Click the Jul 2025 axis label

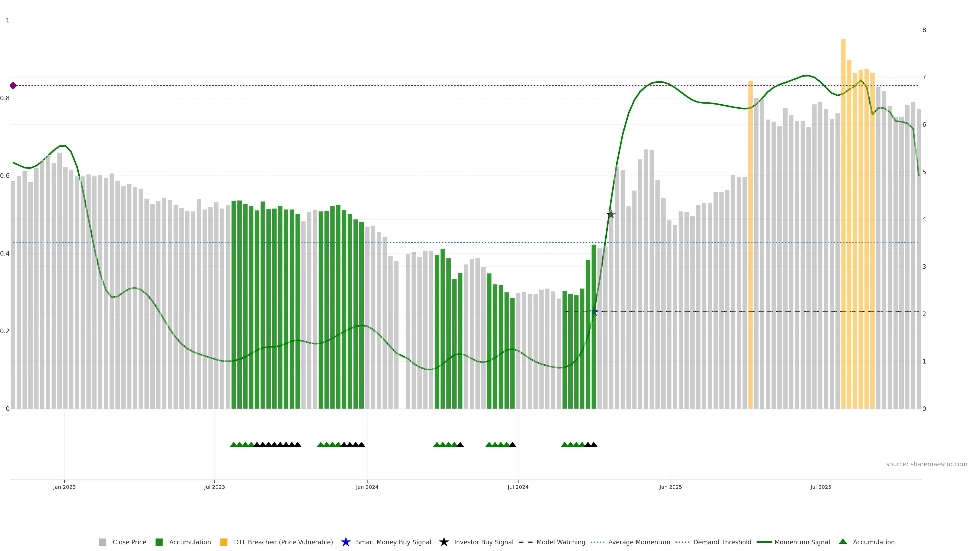(820, 487)
